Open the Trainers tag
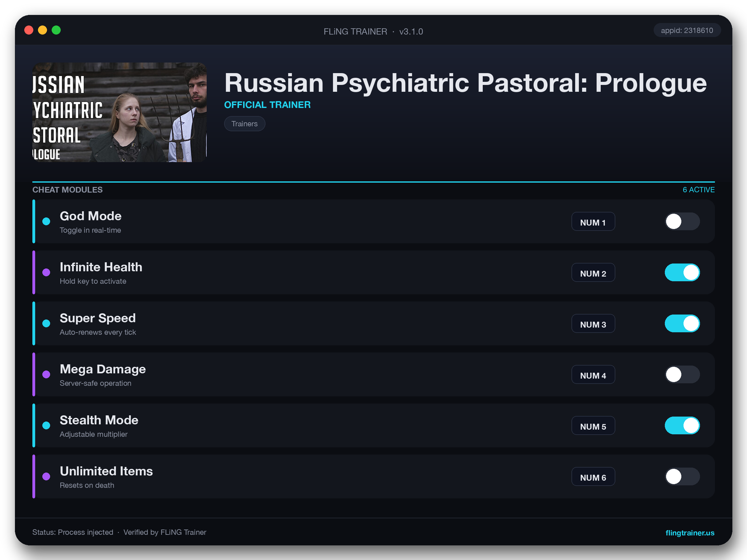The height and width of the screenshot is (560, 747). point(245,124)
